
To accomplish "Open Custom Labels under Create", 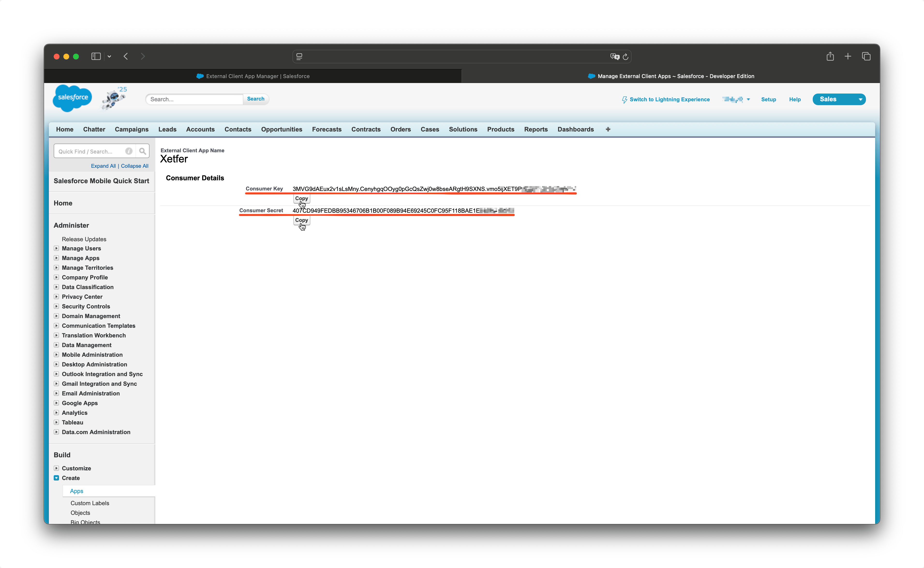I will [x=90, y=503].
